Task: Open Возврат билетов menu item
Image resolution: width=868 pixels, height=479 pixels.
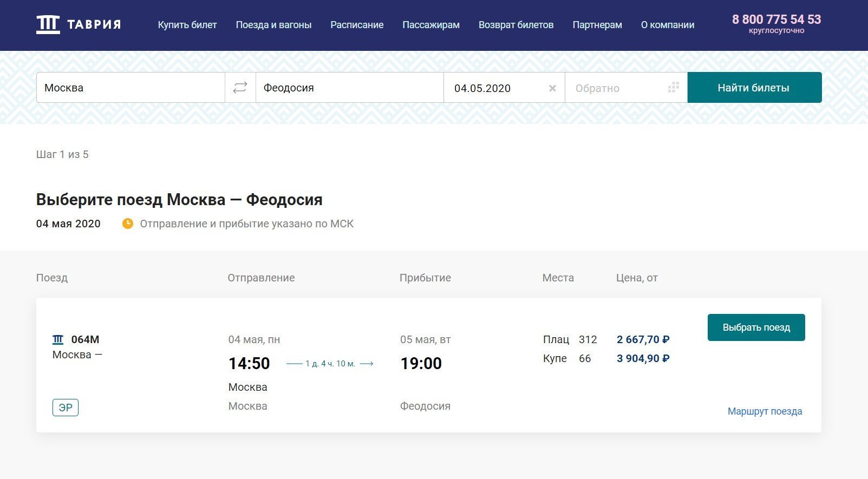Action: [x=516, y=25]
